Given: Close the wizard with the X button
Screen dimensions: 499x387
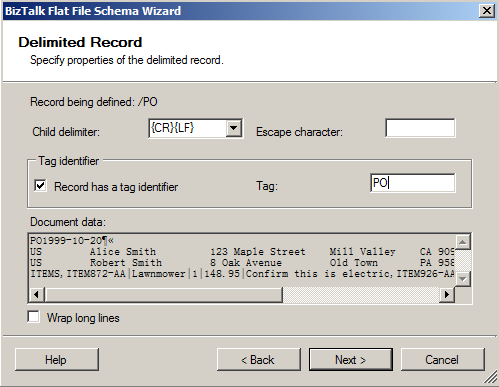Looking at the screenshot, I should (487, 11).
